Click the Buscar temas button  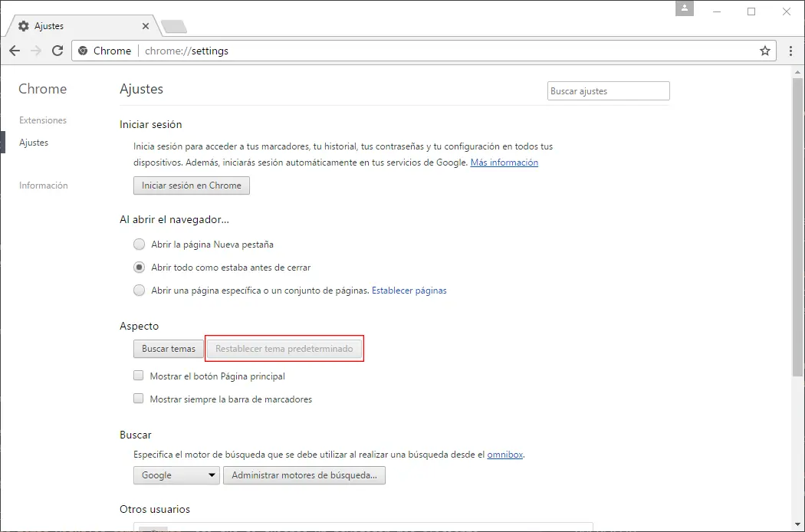169,349
